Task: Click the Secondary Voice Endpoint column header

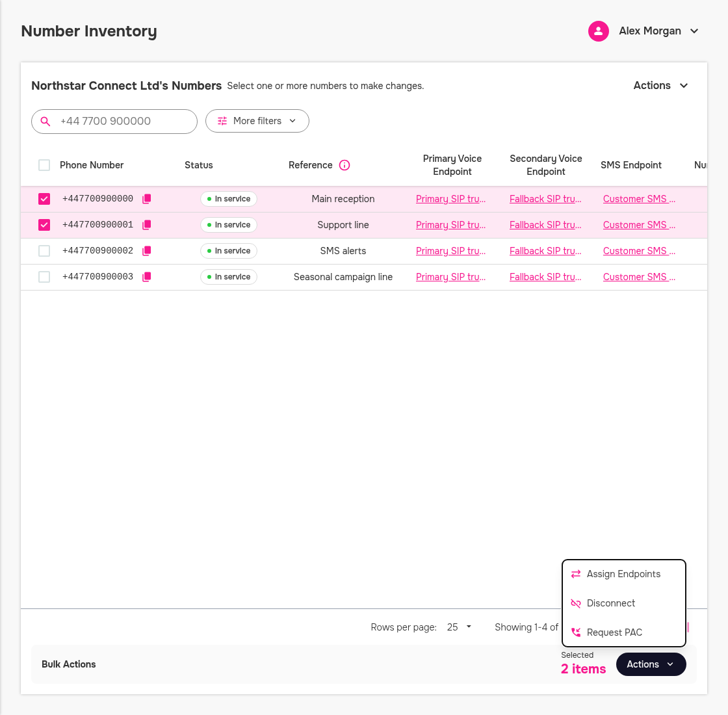Action: [545, 165]
